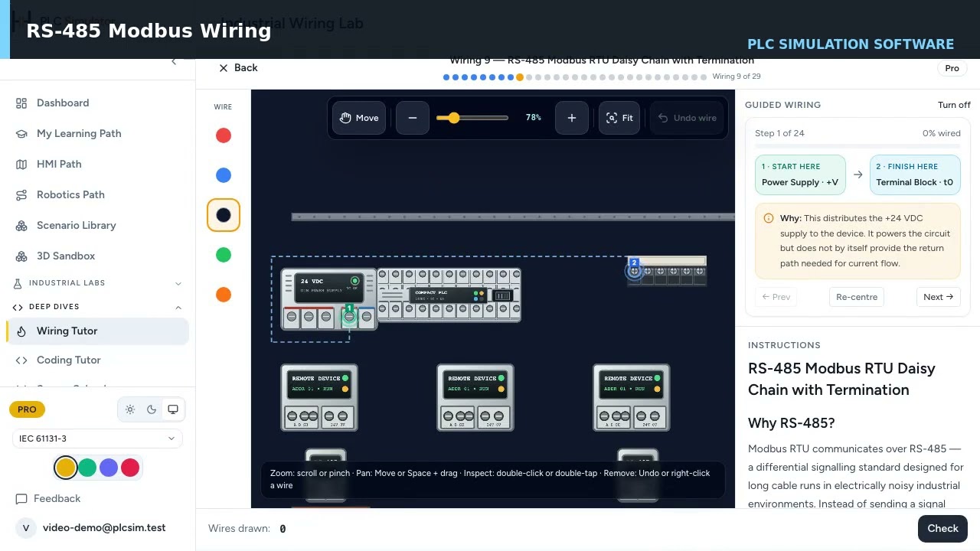The image size is (980, 551).
Task: Open the HMI Path map icon
Action: coord(21,164)
